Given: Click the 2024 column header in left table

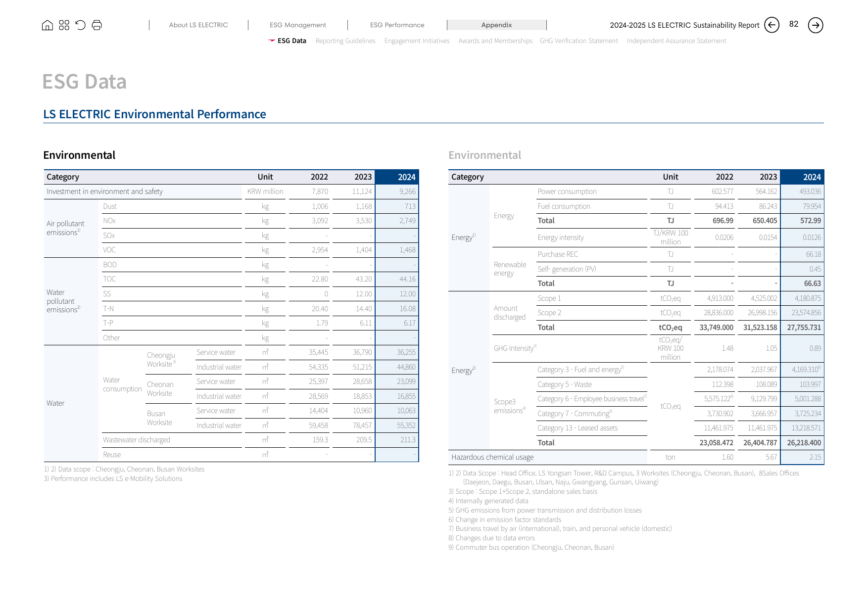Looking at the screenshot, I should click(x=397, y=177).
